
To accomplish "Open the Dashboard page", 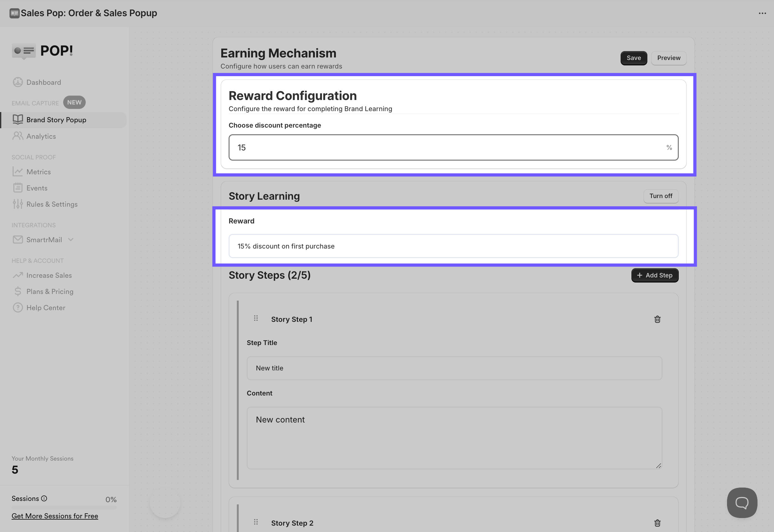I will (44, 82).
